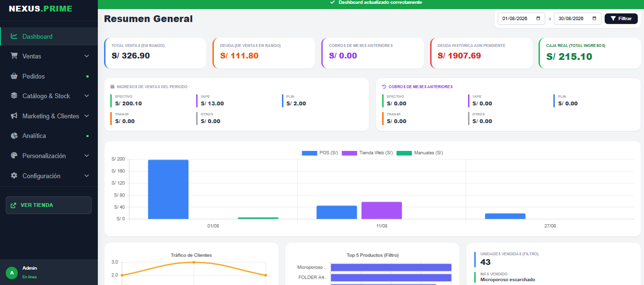Toggle Tienda Web (S/) purple legend swatch
This screenshot has height=285, width=644.
click(350, 153)
